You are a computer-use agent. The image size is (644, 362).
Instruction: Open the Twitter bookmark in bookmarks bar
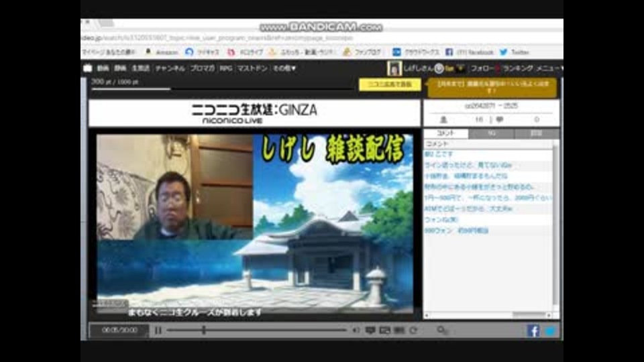(x=515, y=52)
